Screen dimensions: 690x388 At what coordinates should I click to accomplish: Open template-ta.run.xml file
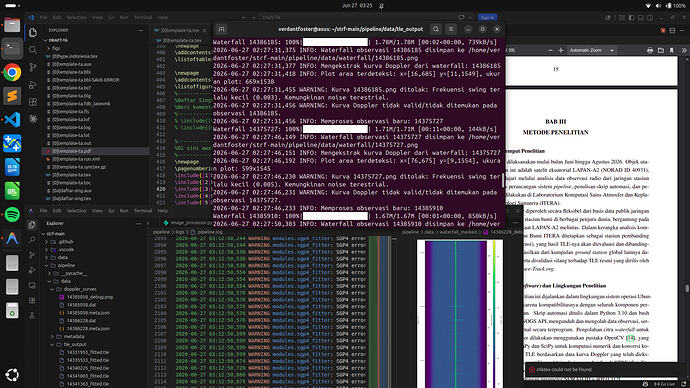click(76, 159)
